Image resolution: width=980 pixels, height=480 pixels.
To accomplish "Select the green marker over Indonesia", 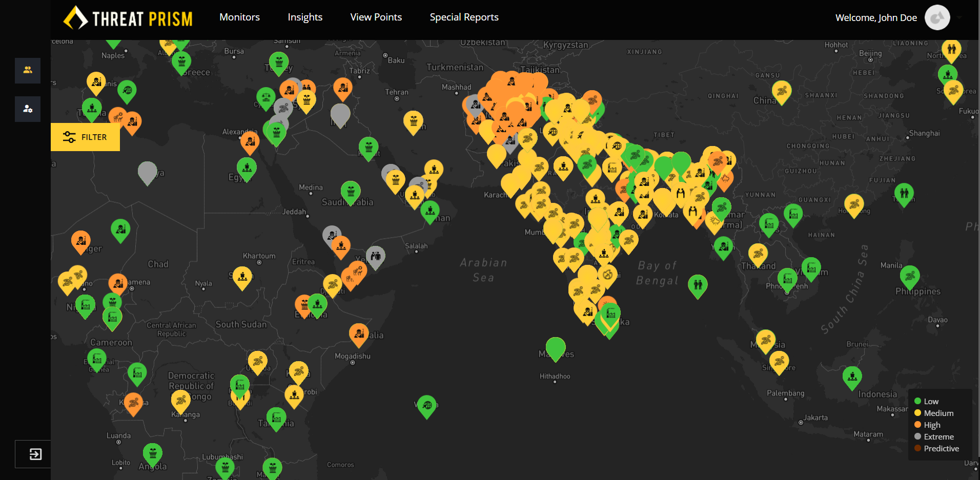I will [852, 377].
